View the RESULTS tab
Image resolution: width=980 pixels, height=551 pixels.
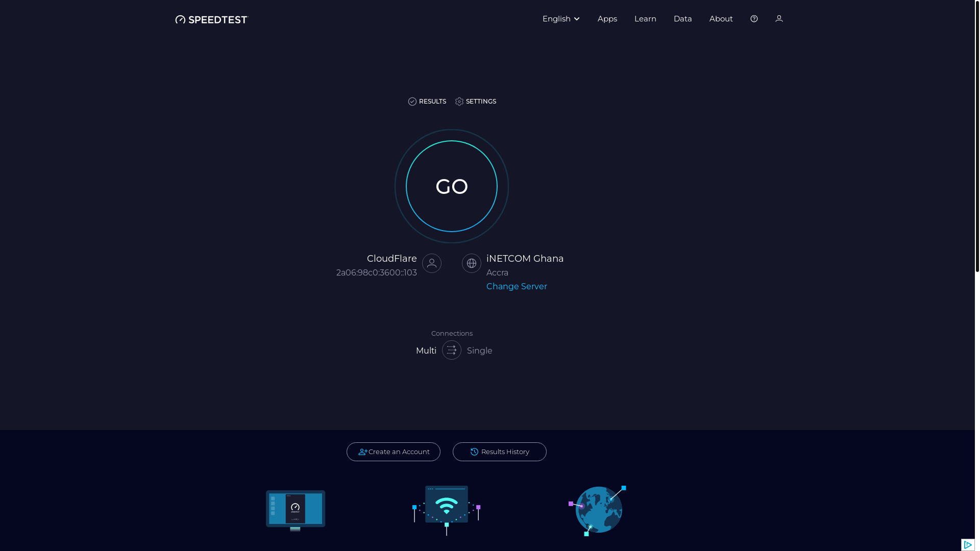tap(427, 102)
